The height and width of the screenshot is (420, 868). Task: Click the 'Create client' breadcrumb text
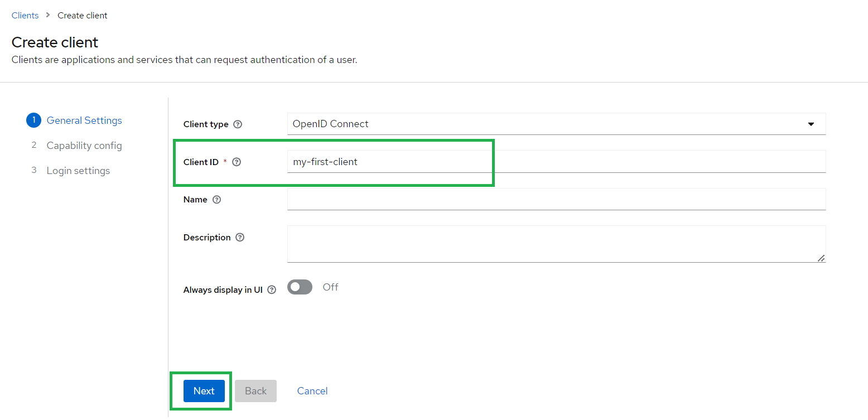(83, 16)
